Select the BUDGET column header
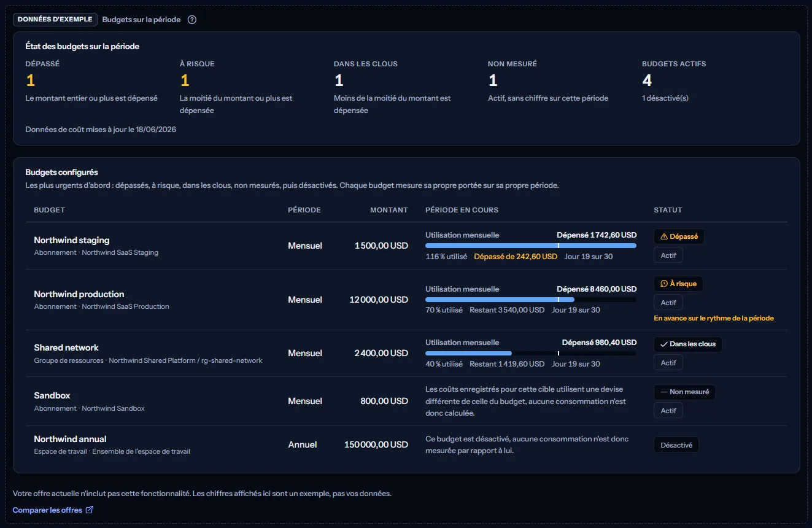Screen dimensions: 812x528 click(x=49, y=210)
